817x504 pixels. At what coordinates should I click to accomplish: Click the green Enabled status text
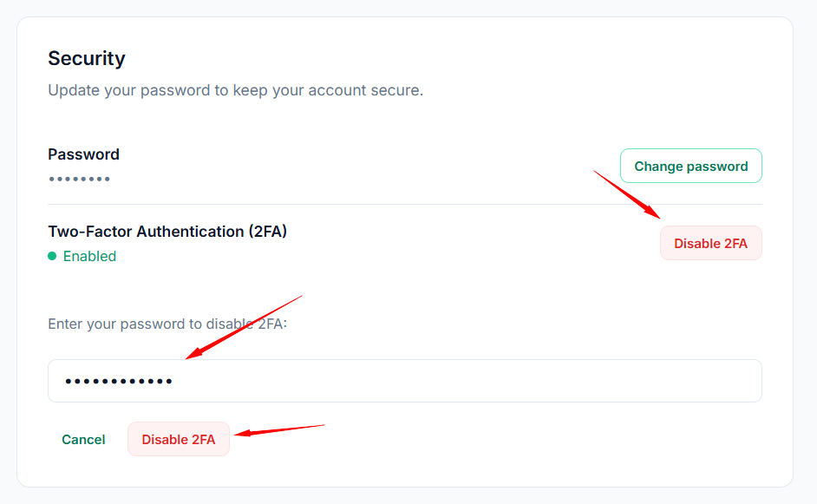[89, 256]
